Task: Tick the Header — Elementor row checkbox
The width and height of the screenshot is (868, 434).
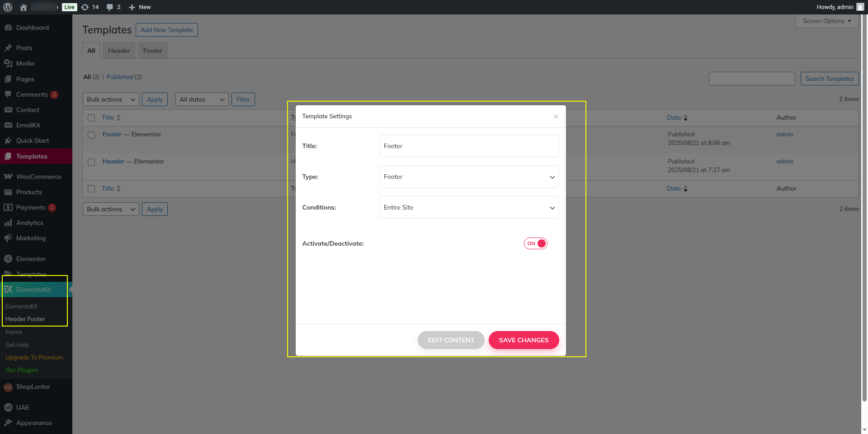Action: (91, 162)
